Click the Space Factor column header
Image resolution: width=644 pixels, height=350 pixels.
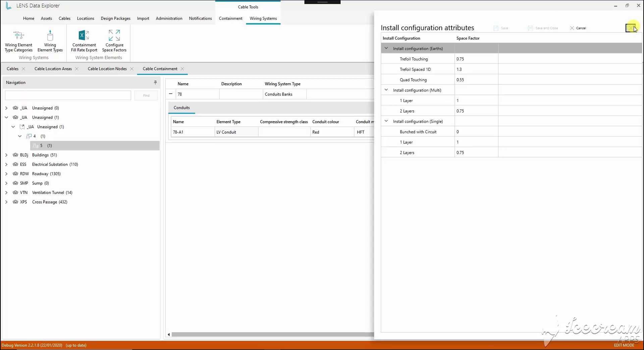(468, 38)
